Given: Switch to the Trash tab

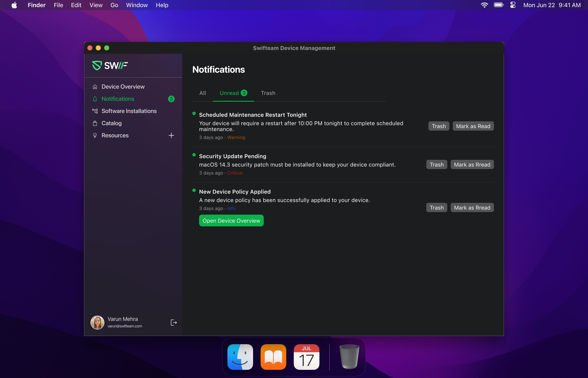Looking at the screenshot, I should (268, 93).
